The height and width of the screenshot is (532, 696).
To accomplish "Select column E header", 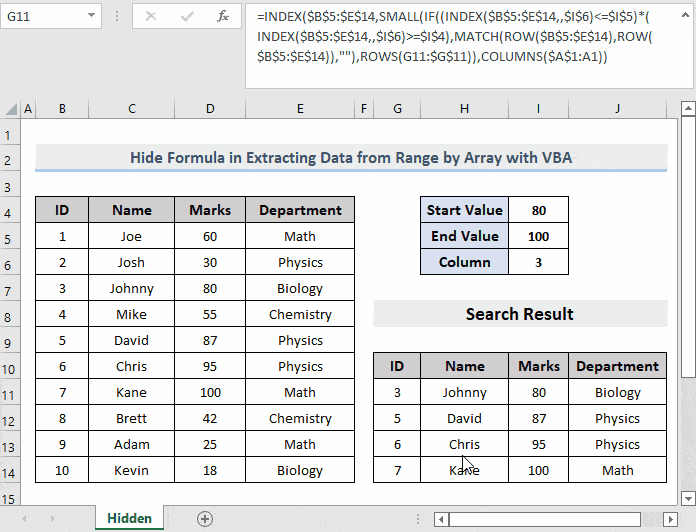I will point(300,109).
